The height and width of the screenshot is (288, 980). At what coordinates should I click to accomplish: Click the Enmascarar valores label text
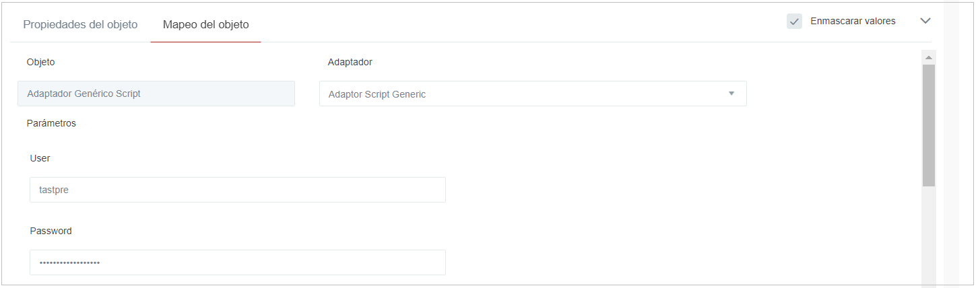[853, 22]
